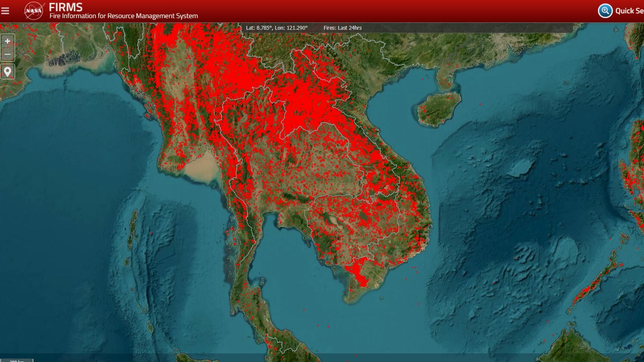Open the hamburger main menu
Viewport: 644px width, 362px height.
tap(5, 11)
